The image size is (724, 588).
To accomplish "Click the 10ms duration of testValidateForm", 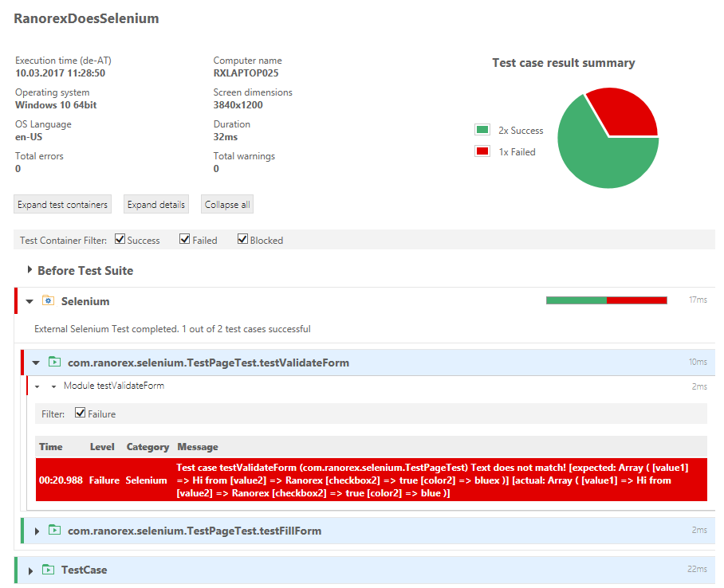I will 698,362.
